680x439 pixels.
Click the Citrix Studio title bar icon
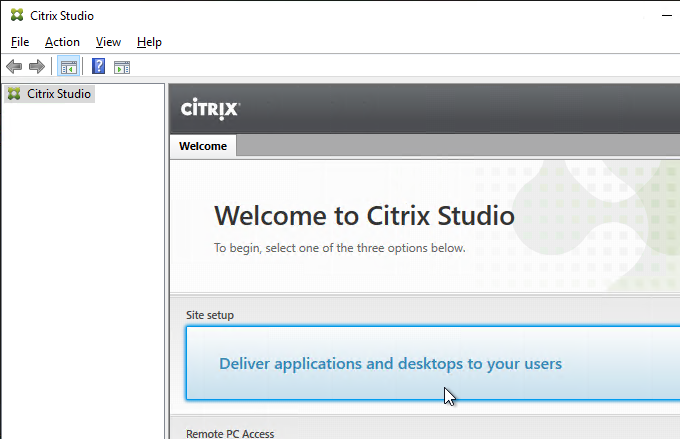point(17,15)
